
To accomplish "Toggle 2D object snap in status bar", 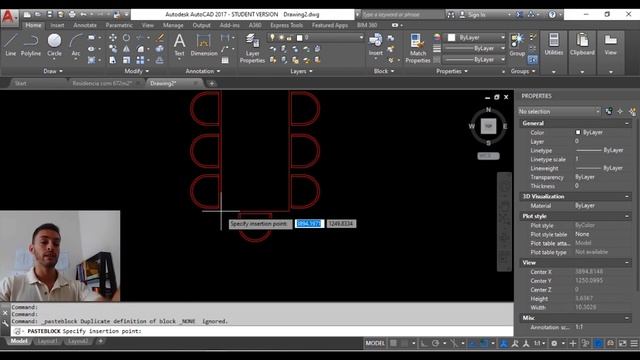I will click(x=484, y=343).
